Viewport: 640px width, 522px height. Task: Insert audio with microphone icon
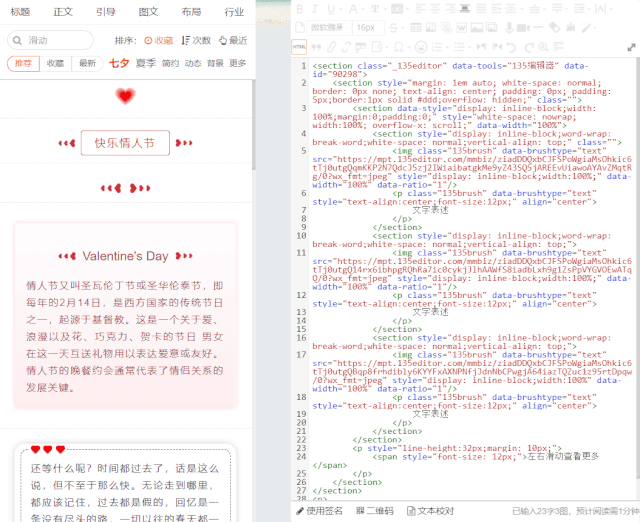point(509,27)
